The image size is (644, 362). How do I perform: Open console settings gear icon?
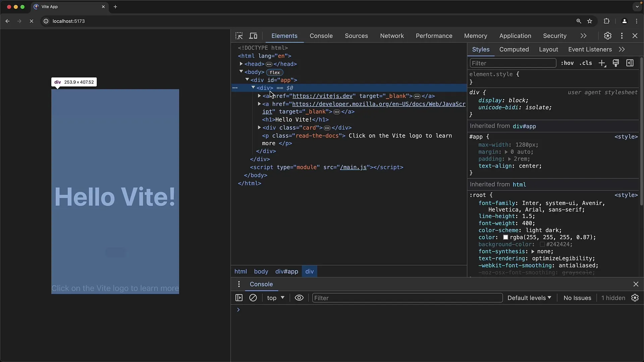pos(635,298)
